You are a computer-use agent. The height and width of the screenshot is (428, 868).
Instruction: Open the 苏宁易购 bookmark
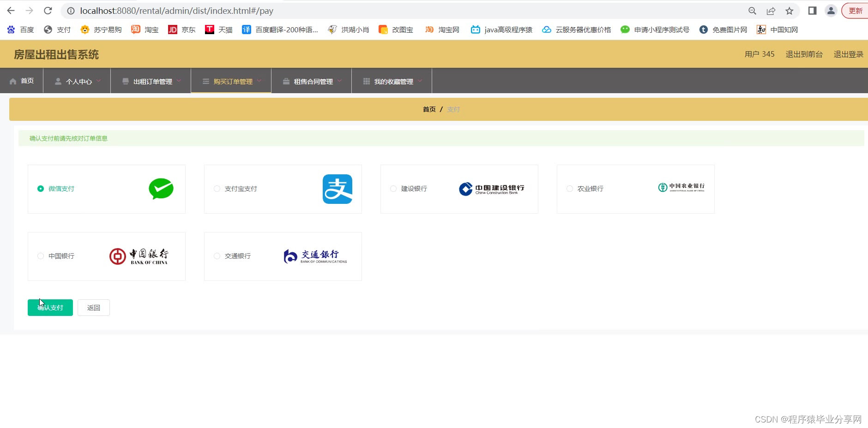[101, 30]
